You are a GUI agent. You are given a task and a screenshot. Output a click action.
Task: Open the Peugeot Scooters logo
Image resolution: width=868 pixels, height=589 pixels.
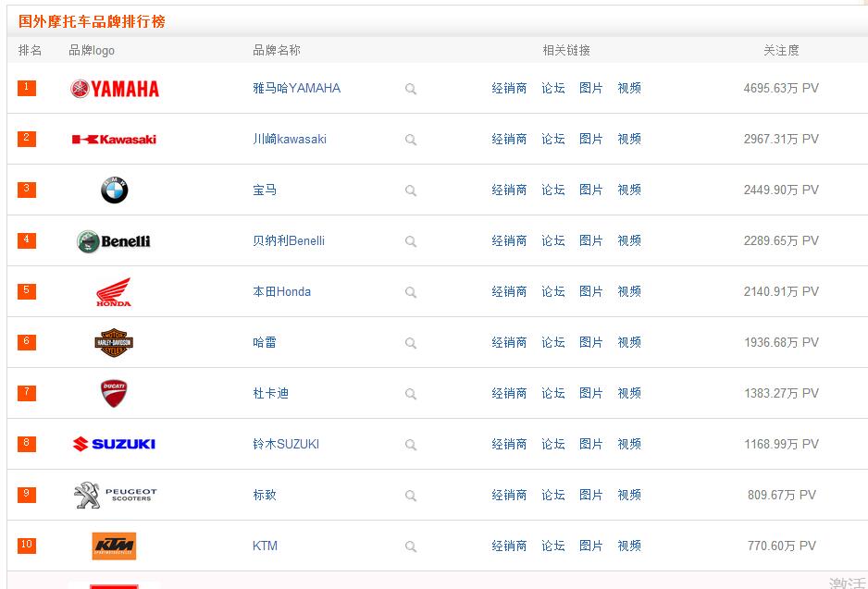(115, 495)
